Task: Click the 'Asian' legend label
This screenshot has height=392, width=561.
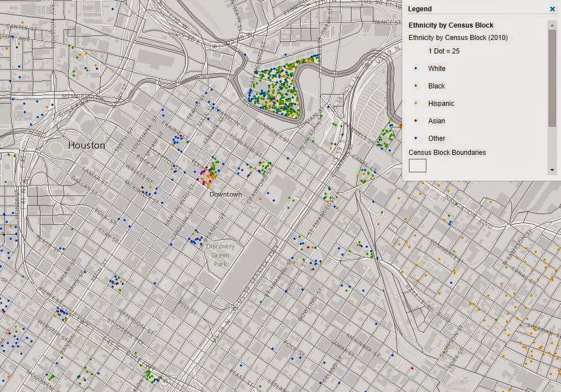Action: click(x=437, y=121)
